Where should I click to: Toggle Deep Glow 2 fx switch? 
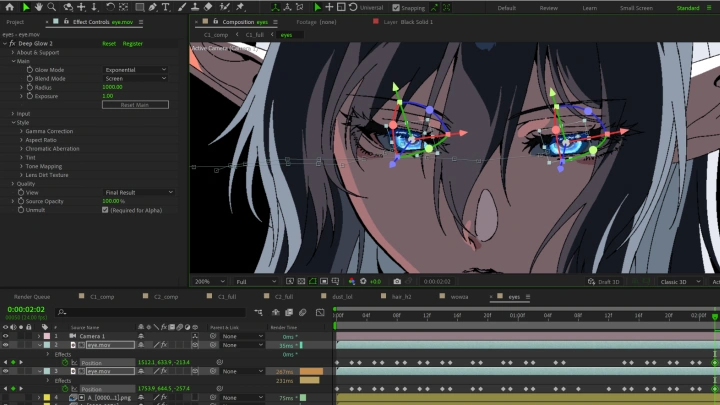tap(12, 44)
